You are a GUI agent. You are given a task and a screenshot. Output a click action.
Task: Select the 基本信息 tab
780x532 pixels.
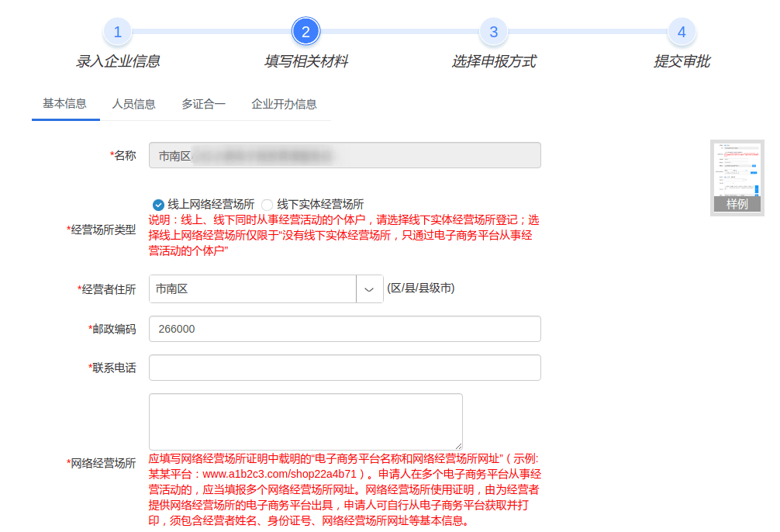tap(65, 104)
